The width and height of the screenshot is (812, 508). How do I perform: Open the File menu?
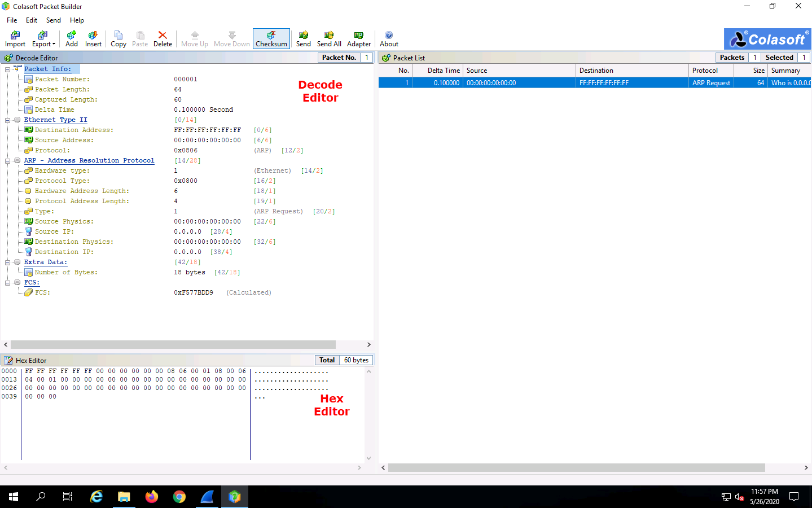12,20
